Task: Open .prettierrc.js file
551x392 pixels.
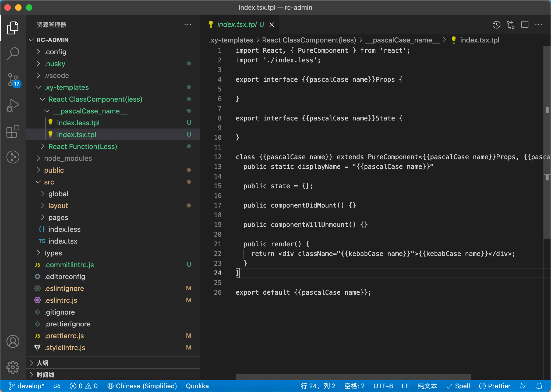Action: point(113,336)
